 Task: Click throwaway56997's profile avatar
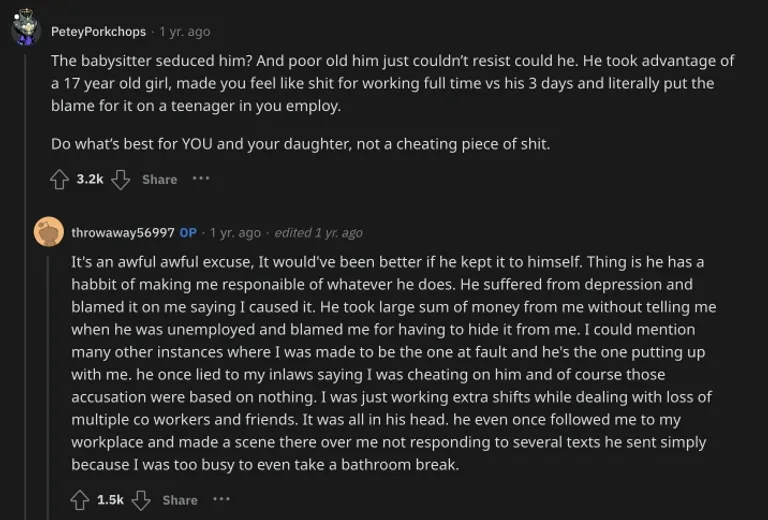(49, 232)
